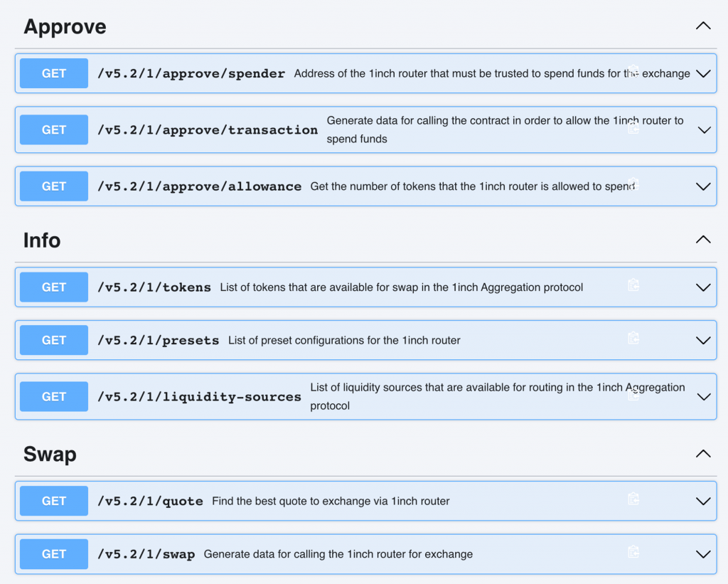Open the /v5.2/1/approve/allowance path link
The width and height of the screenshot is (728, 584).
point(200,186)
